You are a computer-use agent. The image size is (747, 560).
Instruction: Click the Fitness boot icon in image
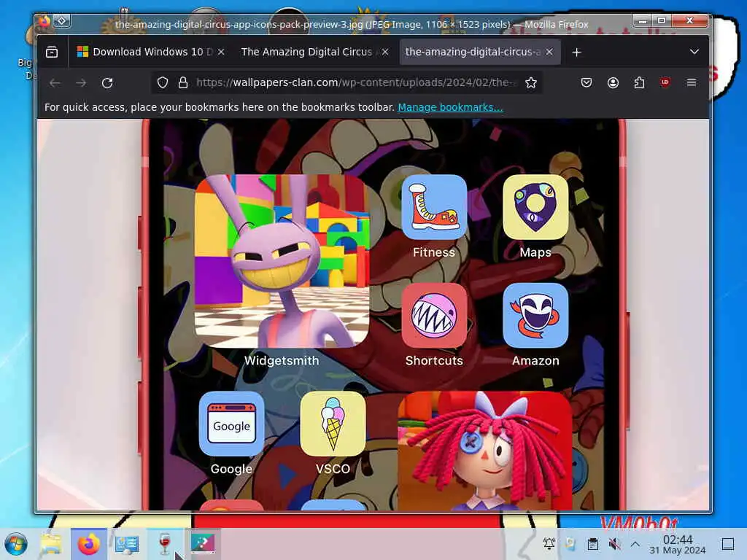tap(434, 207)
